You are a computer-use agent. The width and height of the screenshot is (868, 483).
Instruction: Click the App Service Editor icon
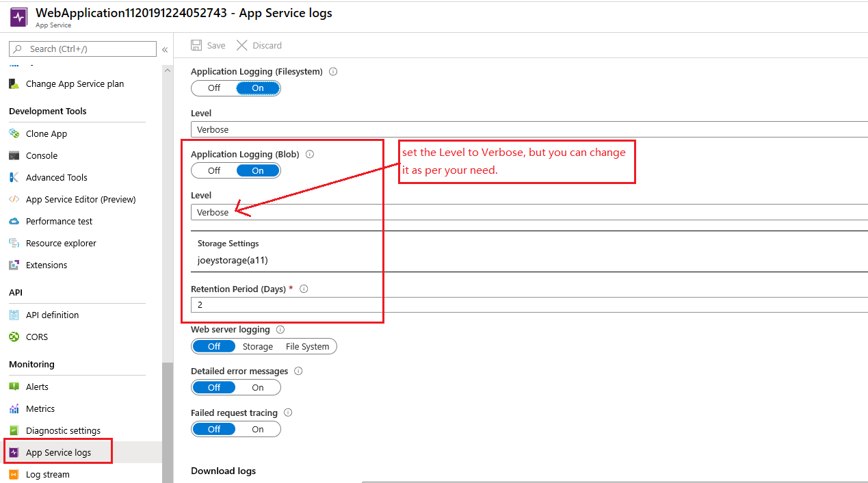coord(14,199)
